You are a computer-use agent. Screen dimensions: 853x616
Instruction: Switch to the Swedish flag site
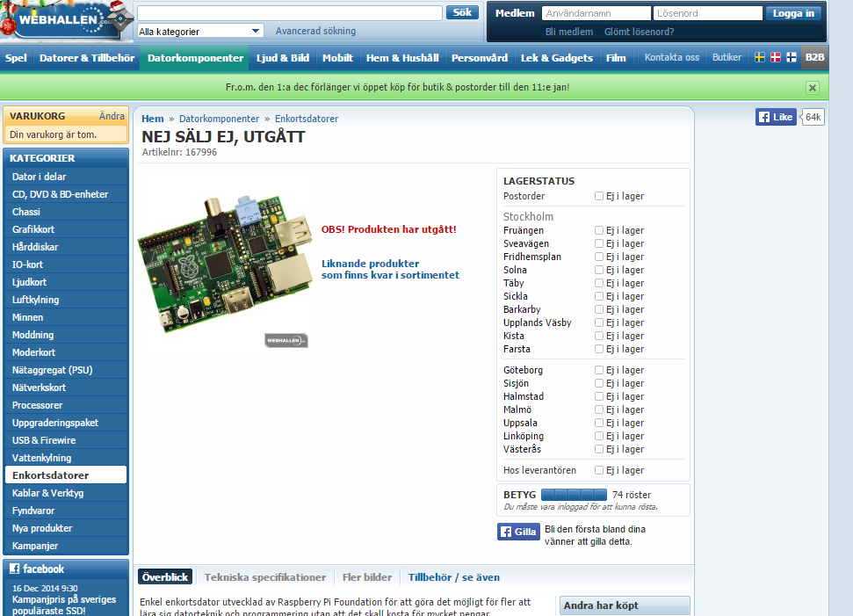(760, 57)
